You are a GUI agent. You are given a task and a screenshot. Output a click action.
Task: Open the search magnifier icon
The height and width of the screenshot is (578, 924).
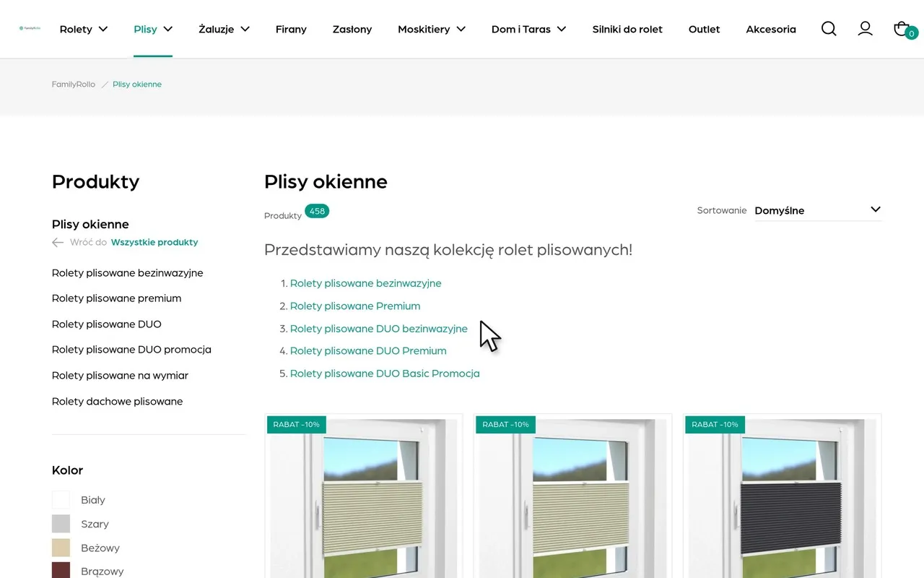tap(829, 29)
